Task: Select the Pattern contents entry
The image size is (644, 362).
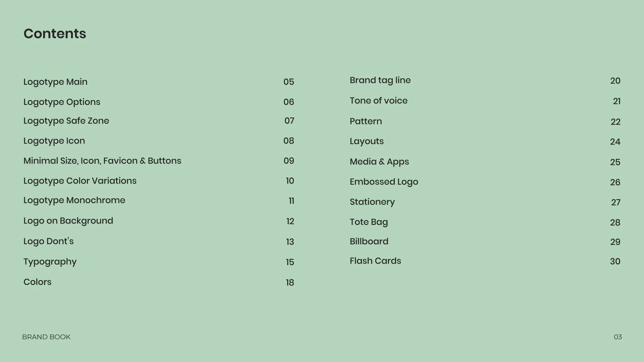Action: [x=366, y=121]
